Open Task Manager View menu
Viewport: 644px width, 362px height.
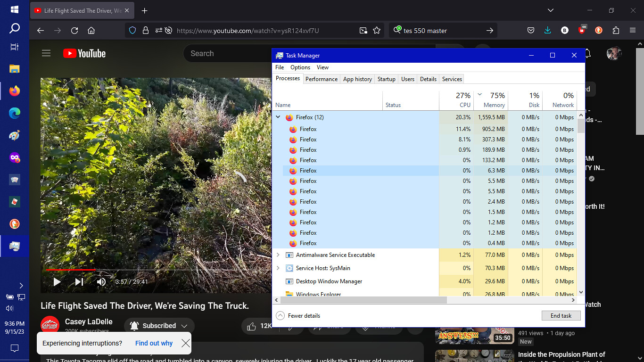coord(322,67)
